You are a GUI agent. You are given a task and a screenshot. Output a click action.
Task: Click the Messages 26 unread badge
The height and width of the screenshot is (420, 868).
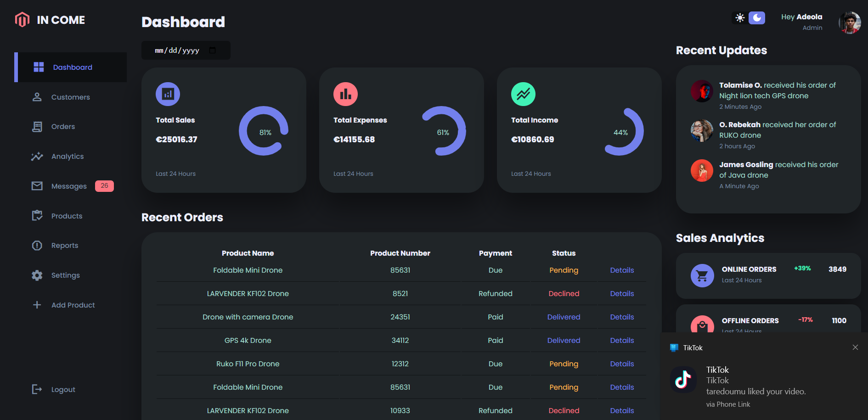pyautogui.click(x=104, y=186)
